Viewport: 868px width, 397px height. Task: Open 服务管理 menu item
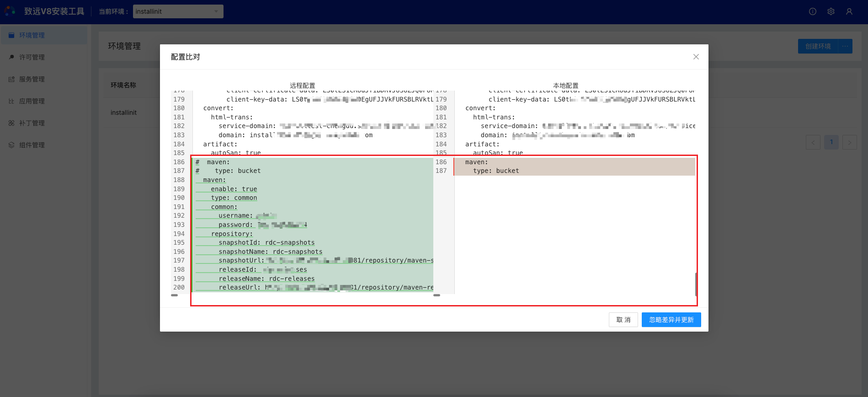pyautogui.click(x=44, y=79)
